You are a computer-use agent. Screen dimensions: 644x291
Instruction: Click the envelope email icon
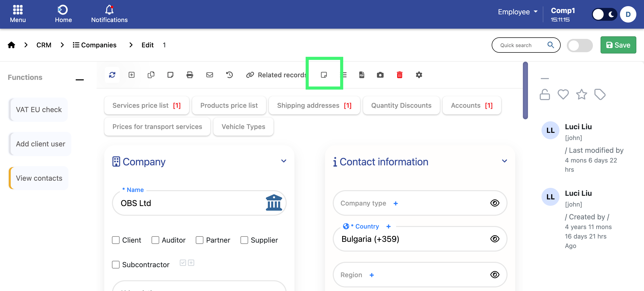(x=210, y=75)
